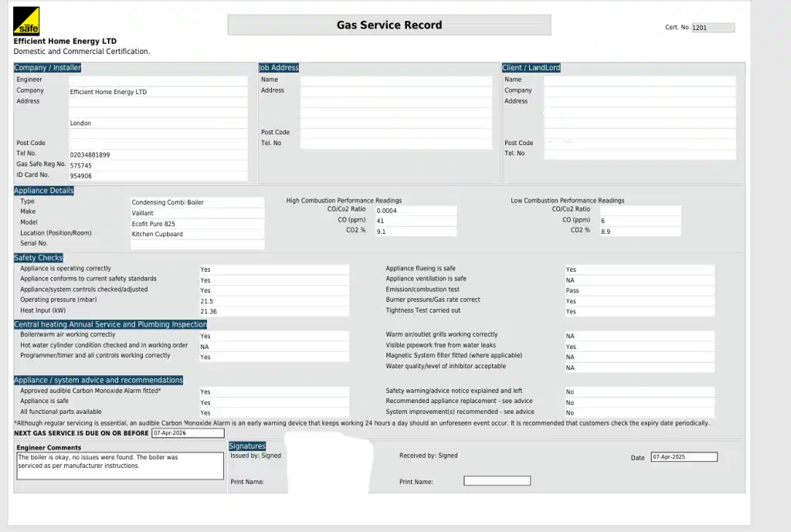Click the Make field showing Vaillant
Screen dimensions: 791x532
pyautogui.click(x=195, y=212)
